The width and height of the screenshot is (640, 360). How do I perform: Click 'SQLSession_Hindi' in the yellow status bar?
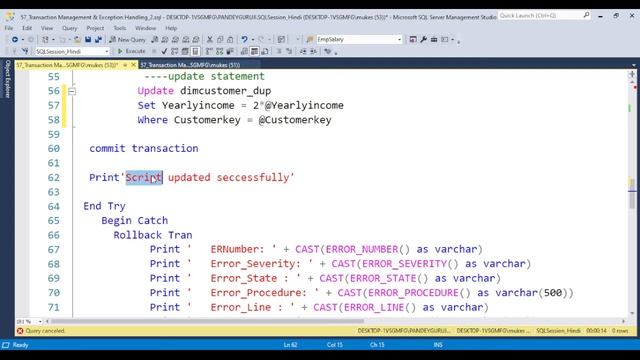pos(558,331)
